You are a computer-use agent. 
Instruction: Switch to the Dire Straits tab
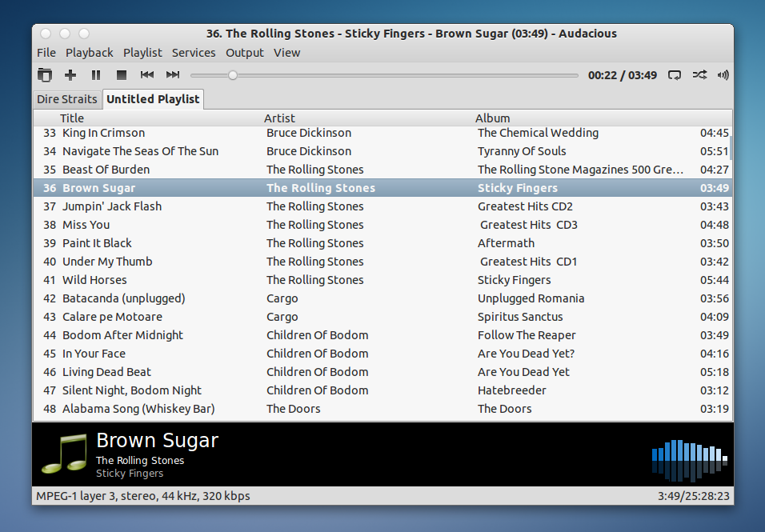[x=67, y=99]
